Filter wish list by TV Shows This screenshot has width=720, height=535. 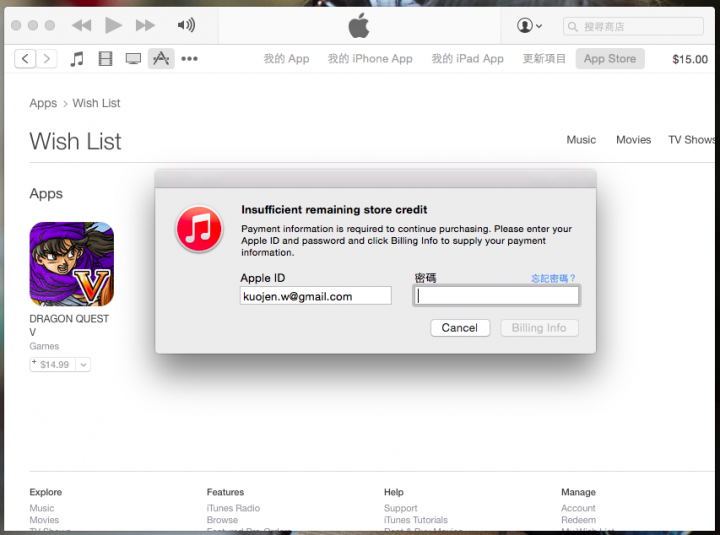[x=692, y=140]
